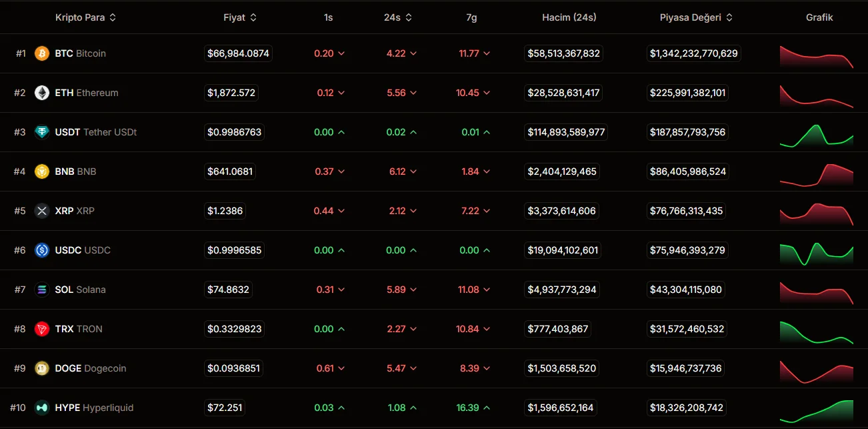Click Hyperliquid price $72.251
868x429 pixels.
tap(225, 408)
